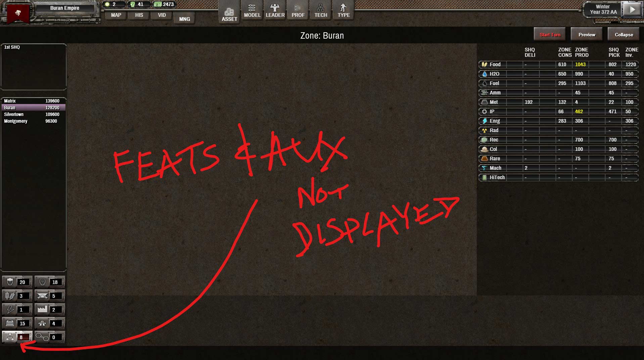The image size is (644, 360).
Task: Click the Preview button
Action: click(587, 35)
